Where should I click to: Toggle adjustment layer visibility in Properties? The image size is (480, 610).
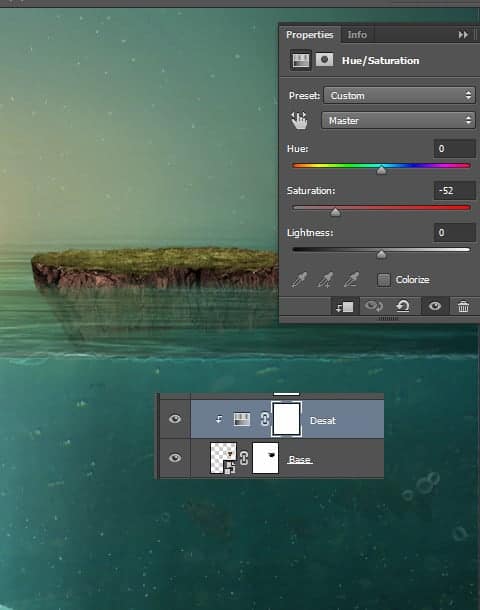(x=435, y=307)
